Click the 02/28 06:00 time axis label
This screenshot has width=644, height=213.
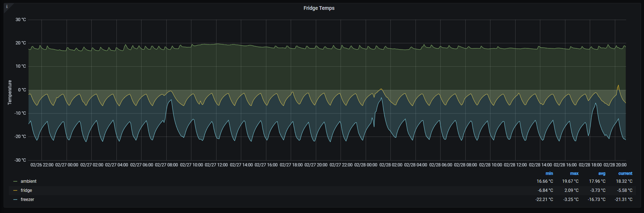[441, 165]
